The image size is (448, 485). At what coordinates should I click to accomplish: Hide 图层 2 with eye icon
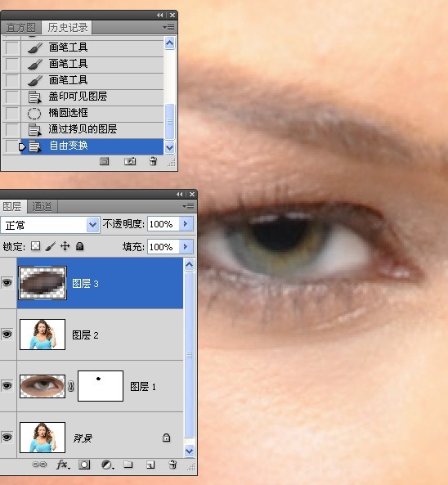(7, 334)
